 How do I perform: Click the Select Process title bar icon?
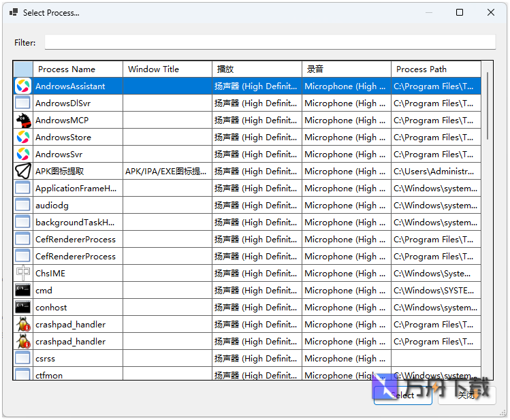(x=14, y=13)
